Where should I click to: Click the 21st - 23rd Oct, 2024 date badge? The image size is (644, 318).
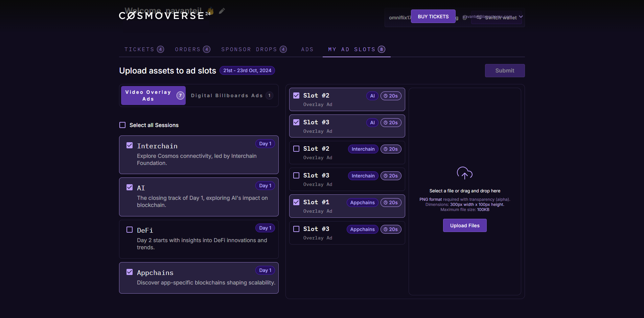pos(247,70)
